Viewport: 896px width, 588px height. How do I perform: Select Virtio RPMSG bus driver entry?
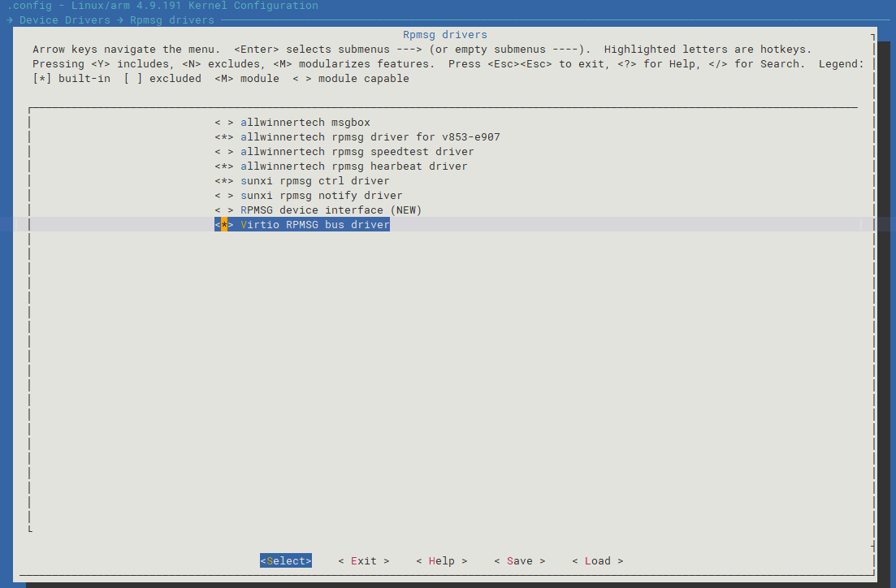pyautogui.click(x=315, y=225)
